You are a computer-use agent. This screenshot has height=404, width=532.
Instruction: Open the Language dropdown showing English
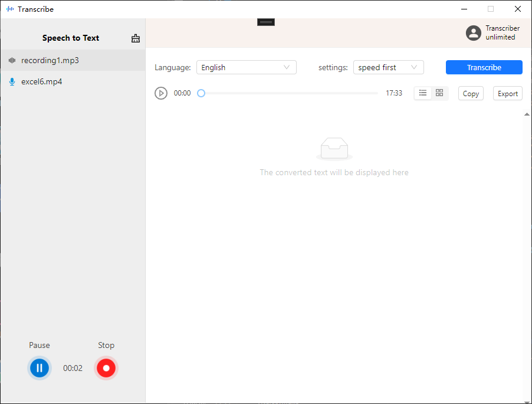click(x=247, y=67)
